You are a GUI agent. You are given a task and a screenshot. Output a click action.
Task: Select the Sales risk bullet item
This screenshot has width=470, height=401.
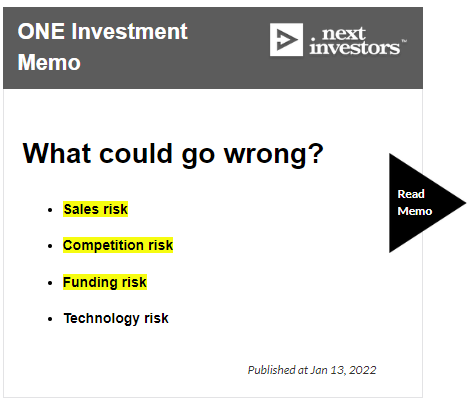coord(95,209)
